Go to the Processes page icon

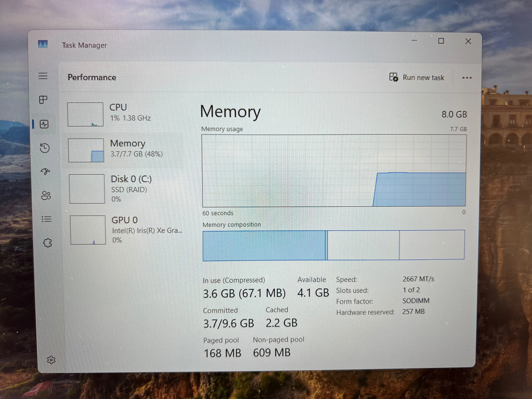point(43,100)
